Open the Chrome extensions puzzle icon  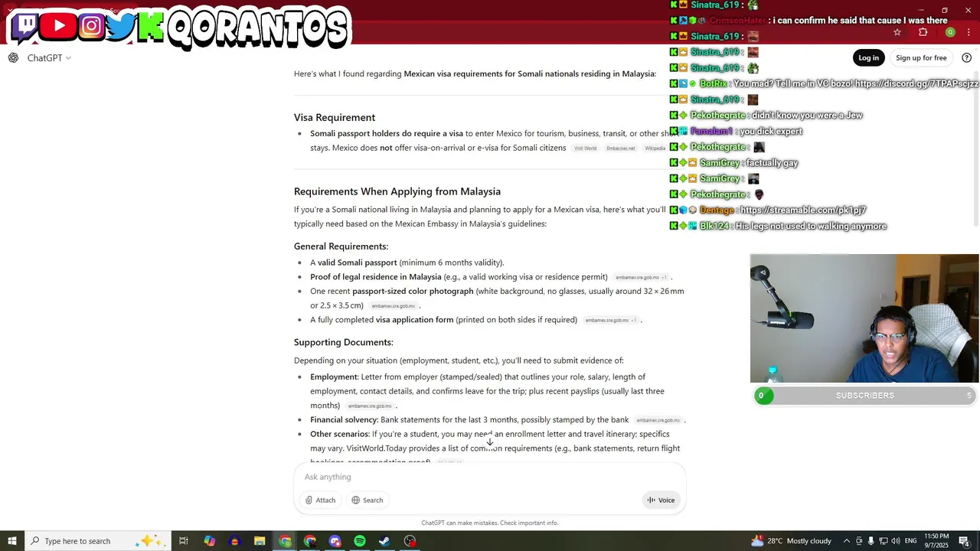pyautogui.click(x=923, y=32)
